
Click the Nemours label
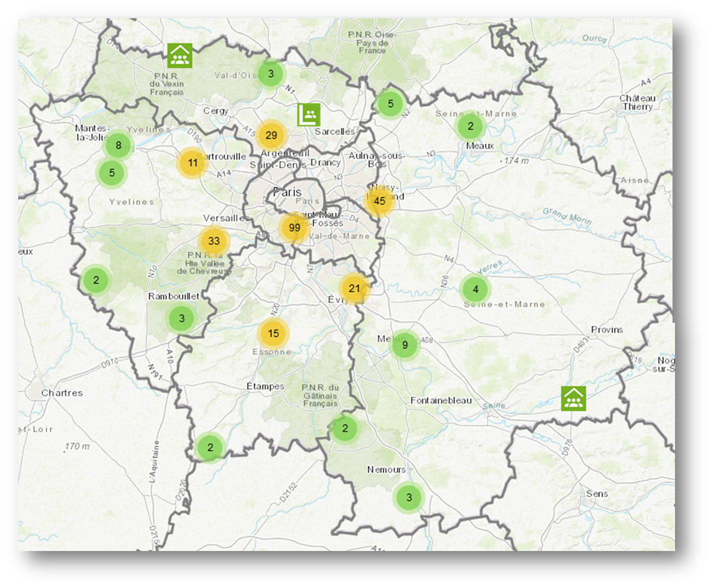click(386, 470)
